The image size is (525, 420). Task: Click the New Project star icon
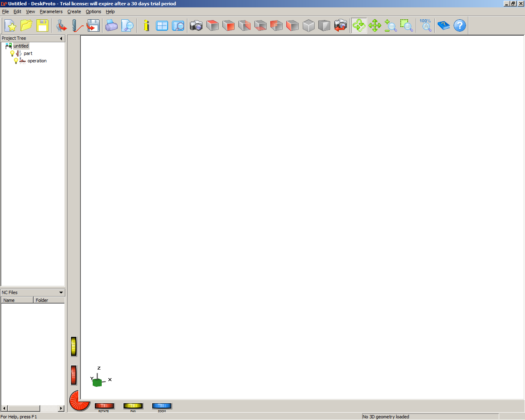[10, 25]
